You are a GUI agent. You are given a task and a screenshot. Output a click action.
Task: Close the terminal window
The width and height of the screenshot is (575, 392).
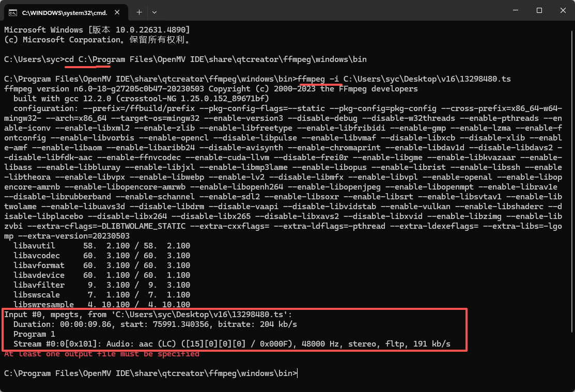pos(563,11)
